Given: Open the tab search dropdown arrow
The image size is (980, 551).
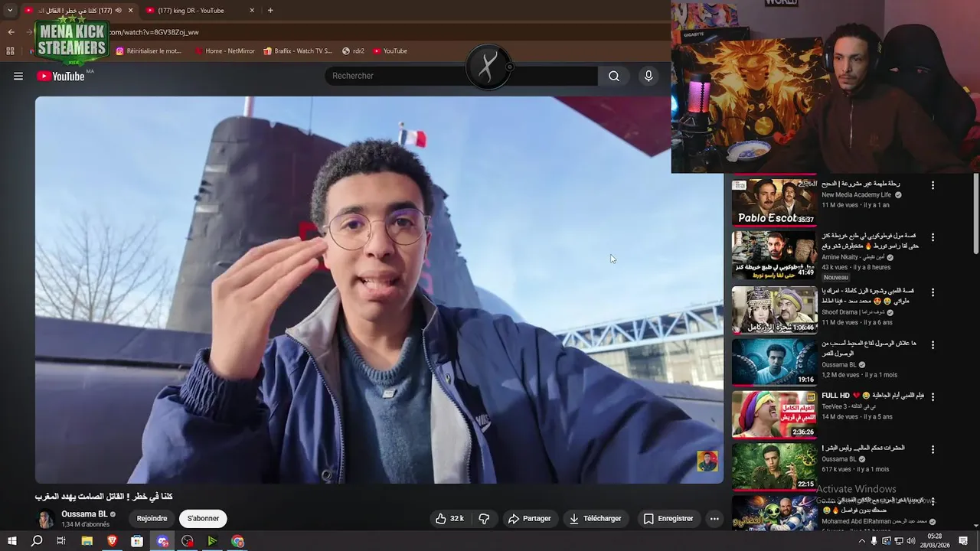Looking at the screenshot, I should tap(10, 10).
